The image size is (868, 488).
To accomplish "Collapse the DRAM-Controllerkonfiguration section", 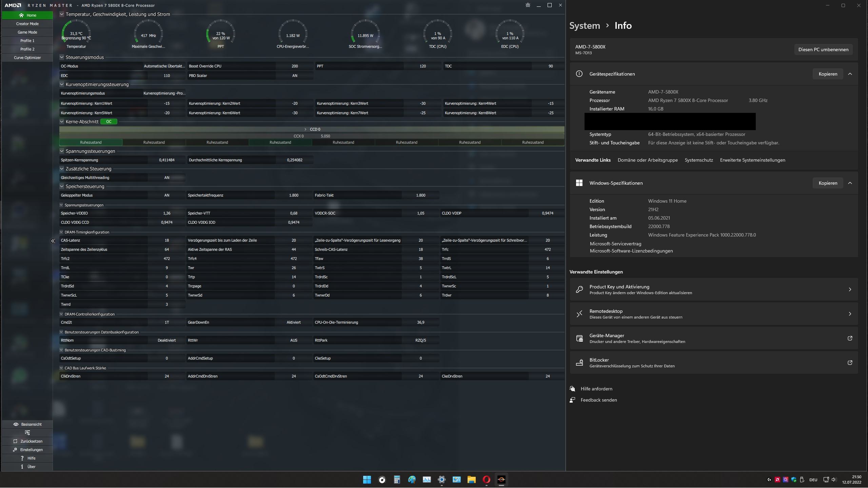I will [61, 314].
